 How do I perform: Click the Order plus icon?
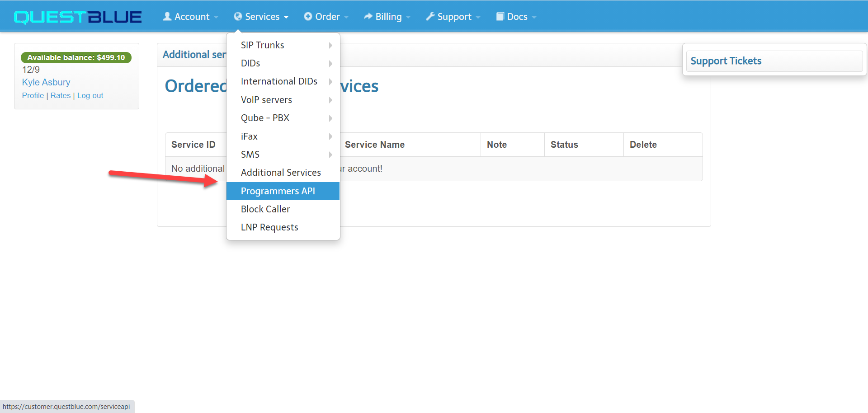pyautogui.click(x=308, y=17)
